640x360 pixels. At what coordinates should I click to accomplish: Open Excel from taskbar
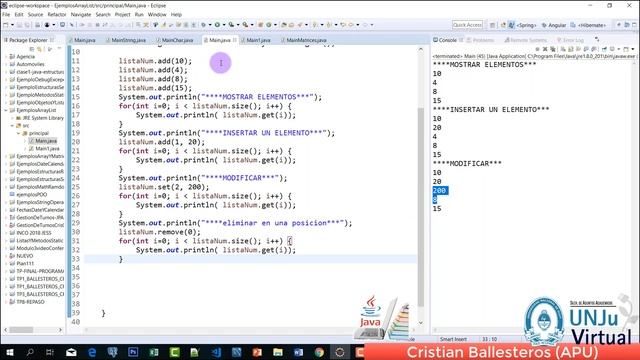[154, 352]
